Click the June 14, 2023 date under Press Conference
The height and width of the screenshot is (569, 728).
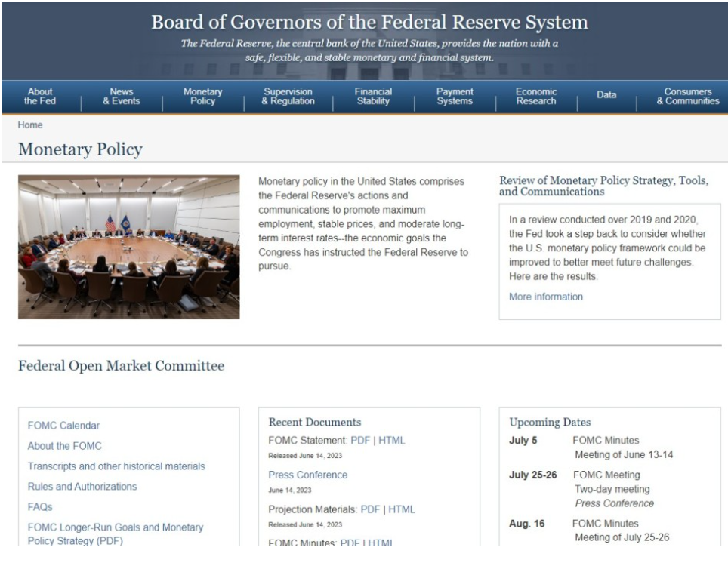click(x=290, y=490)
